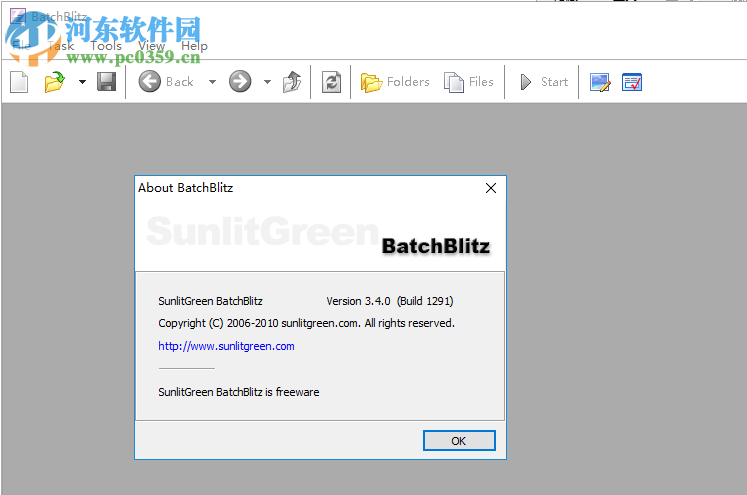747x495 pixels.
Task: Open the View menu
Action: (151, 46)
